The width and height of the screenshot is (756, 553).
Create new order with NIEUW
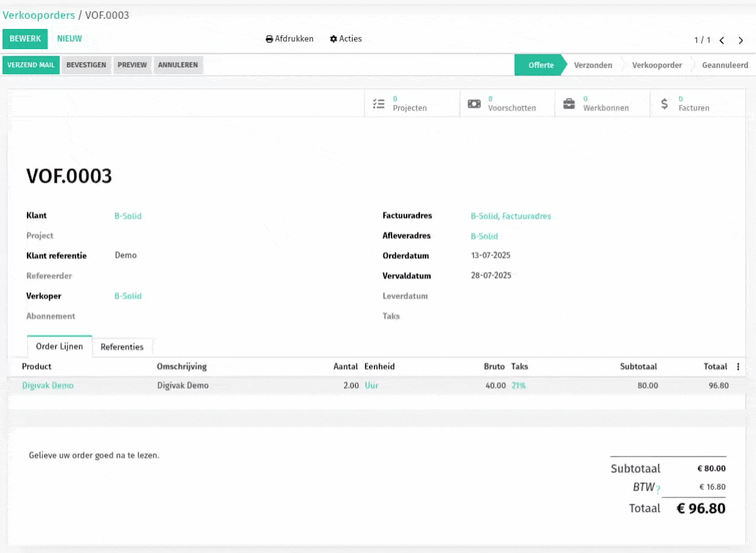click(x=69, y=39)
